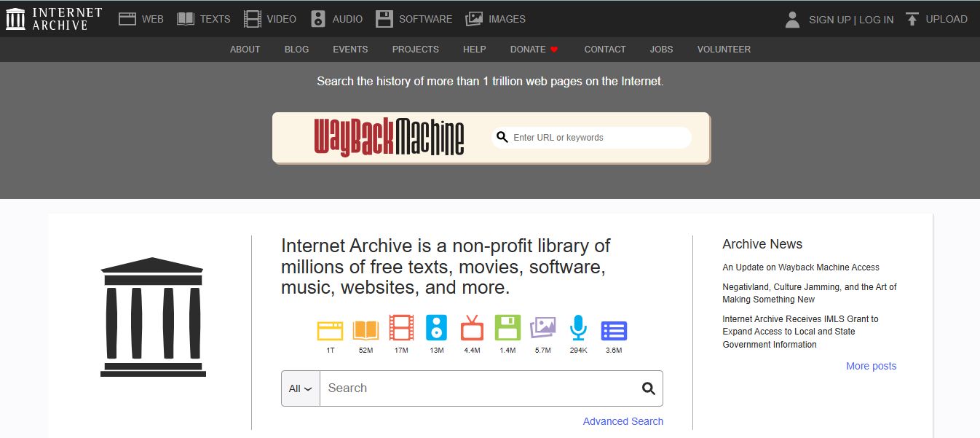Click the purple images icon (5.7M)

point(543,328)
